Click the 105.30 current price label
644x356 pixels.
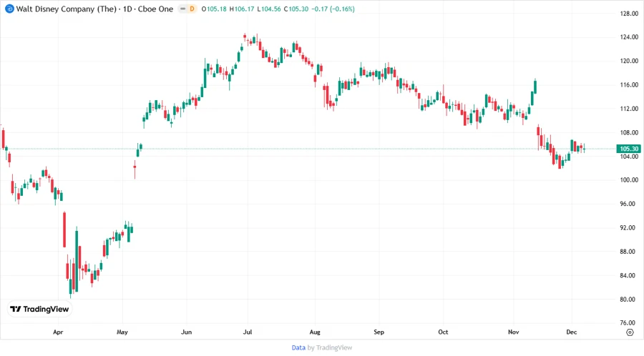[x=628, y=149]
